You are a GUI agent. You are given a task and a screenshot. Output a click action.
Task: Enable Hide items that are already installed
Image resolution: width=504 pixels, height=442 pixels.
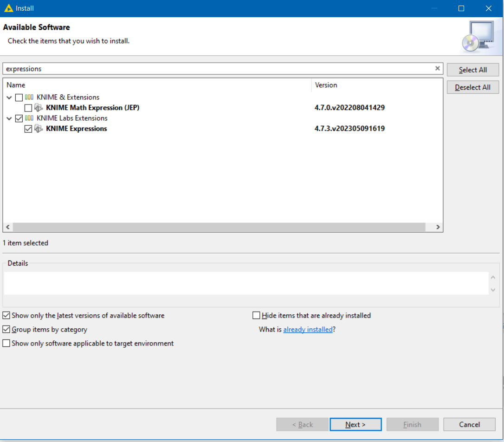[256, 315]
